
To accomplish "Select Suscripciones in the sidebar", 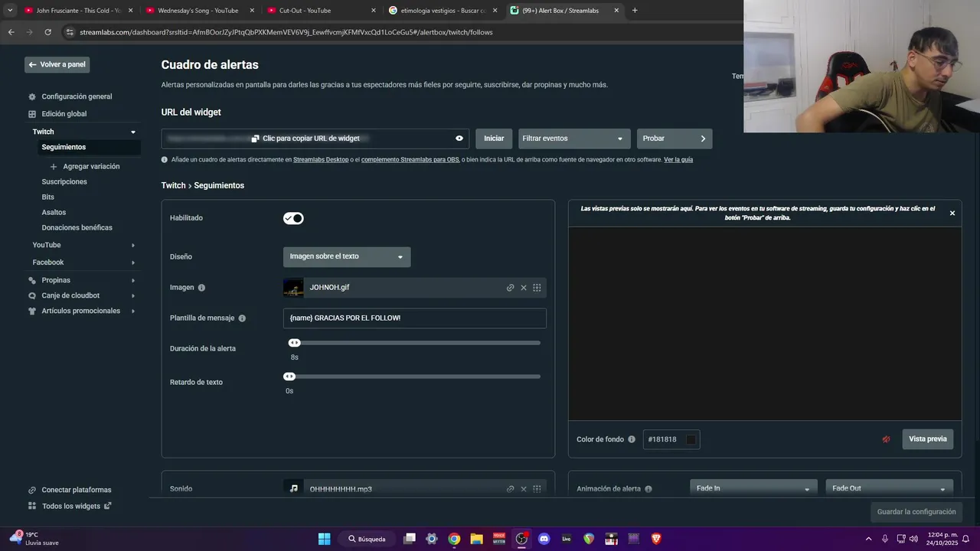I will 64,182.
